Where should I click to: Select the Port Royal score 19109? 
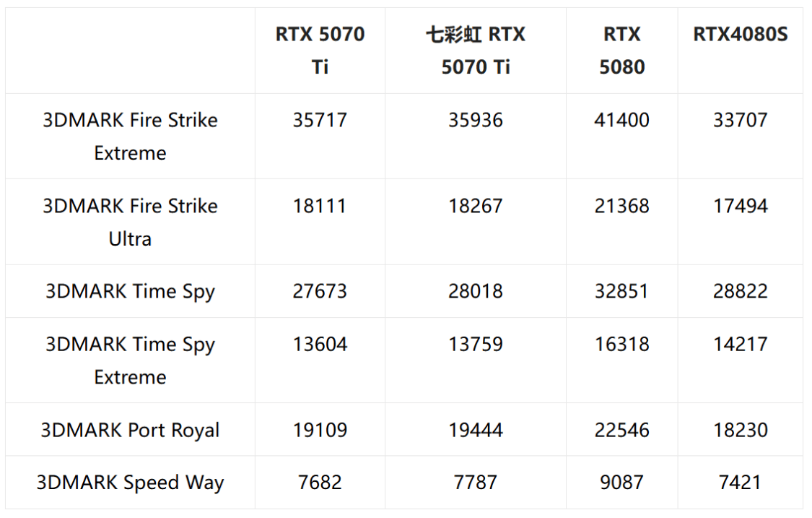click(320, 430)
